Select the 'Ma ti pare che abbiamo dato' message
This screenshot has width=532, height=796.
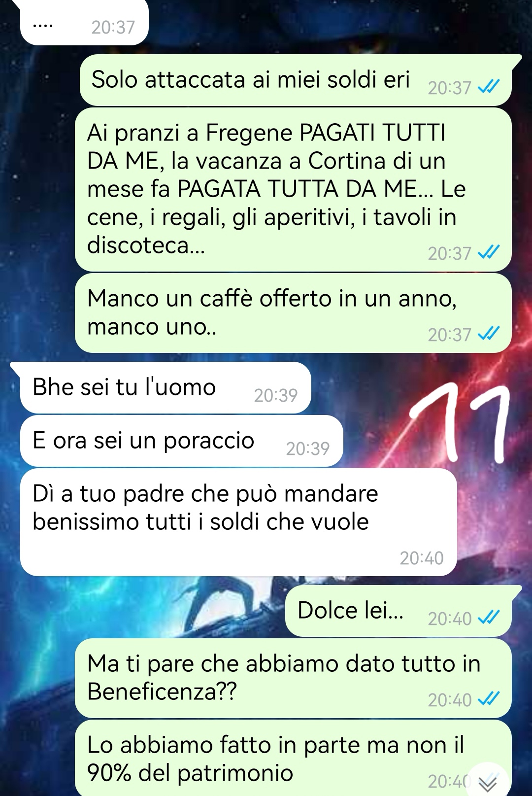293,678
